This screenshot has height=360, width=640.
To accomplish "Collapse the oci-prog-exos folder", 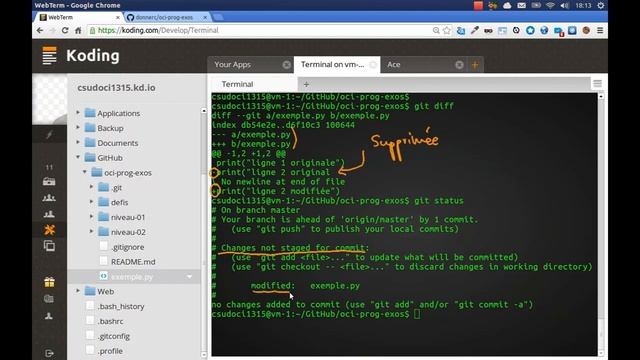I will point(85,172).
